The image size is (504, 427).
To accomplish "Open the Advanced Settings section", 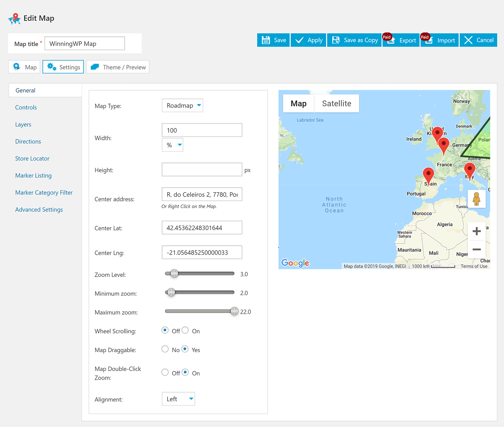I will coord(39,209).
